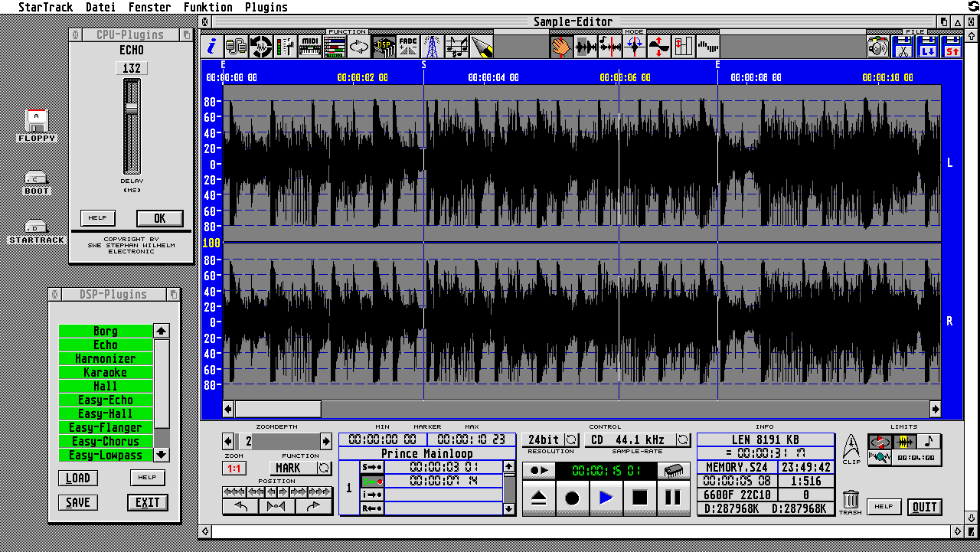The height and width of the screenshot is (552, 980).
Task: Click the floppy disk cut file icon
Action: click(903, 47)
